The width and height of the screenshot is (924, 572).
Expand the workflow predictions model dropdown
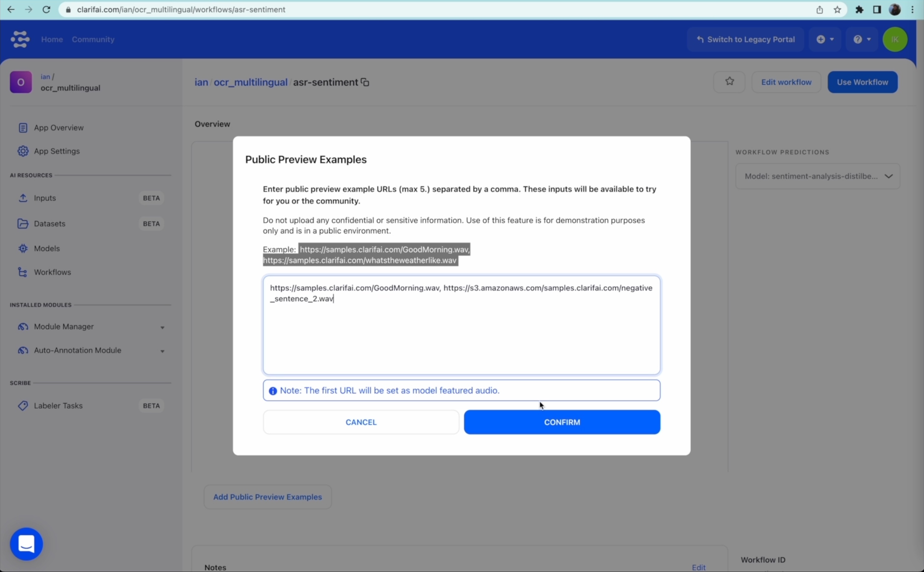pos(817,176)
